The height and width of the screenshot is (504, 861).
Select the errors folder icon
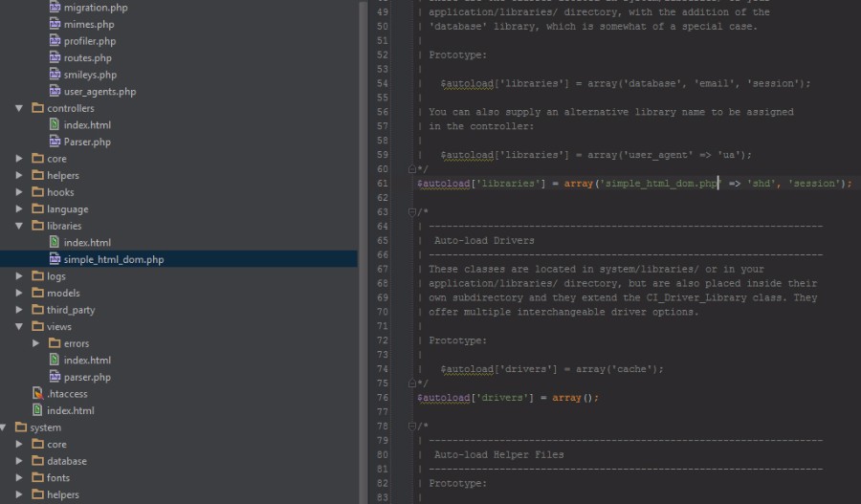point(55,342)
